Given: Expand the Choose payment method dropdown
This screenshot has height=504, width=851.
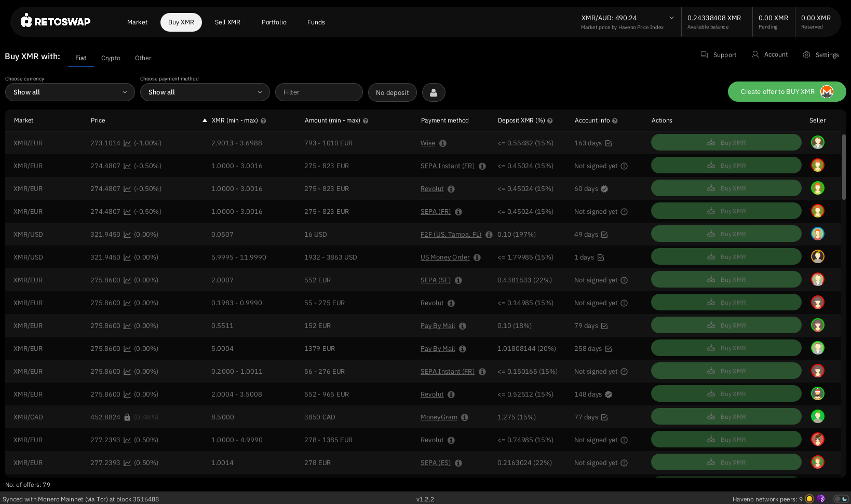Looking at the screenshot, I should tap(205, 92).
